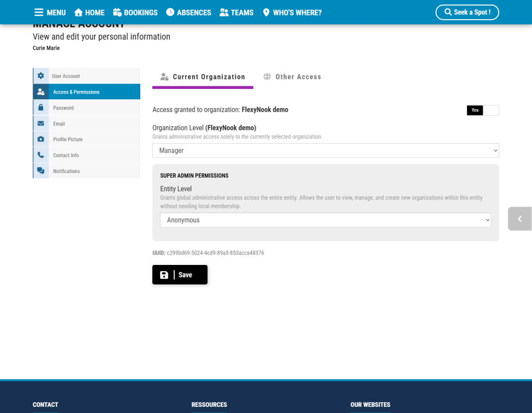Open the hamburger MENU icon
Viewport: 532px width, 413px height.
[38, 12]
